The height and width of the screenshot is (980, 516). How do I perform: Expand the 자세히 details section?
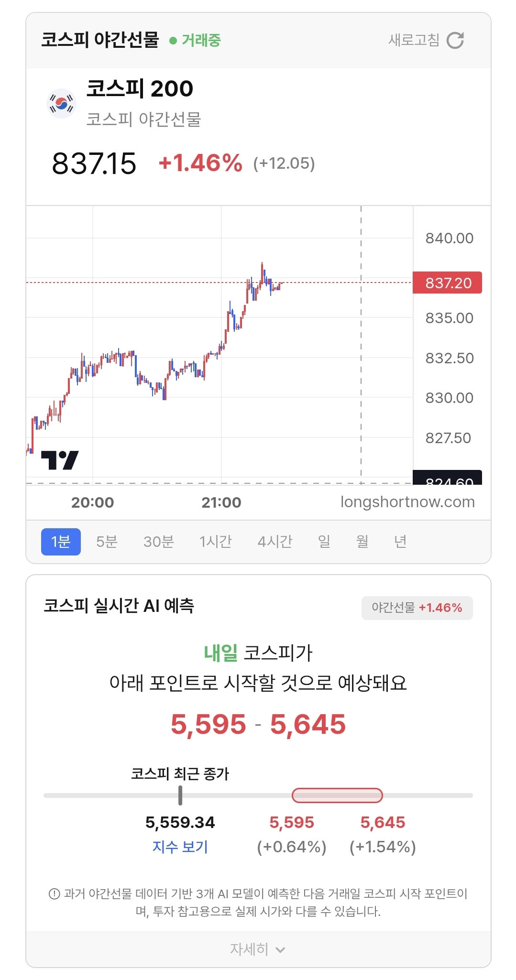(258, 949)
